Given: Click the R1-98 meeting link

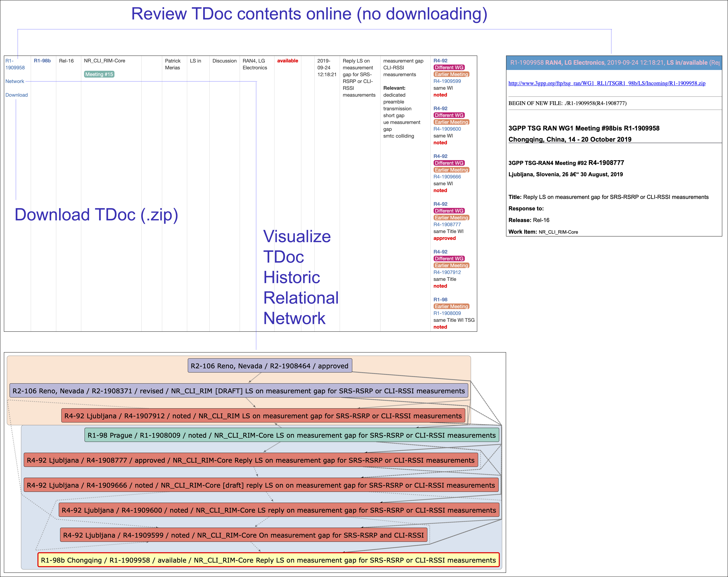Looking at the screenshot, I should click(440, 300).
